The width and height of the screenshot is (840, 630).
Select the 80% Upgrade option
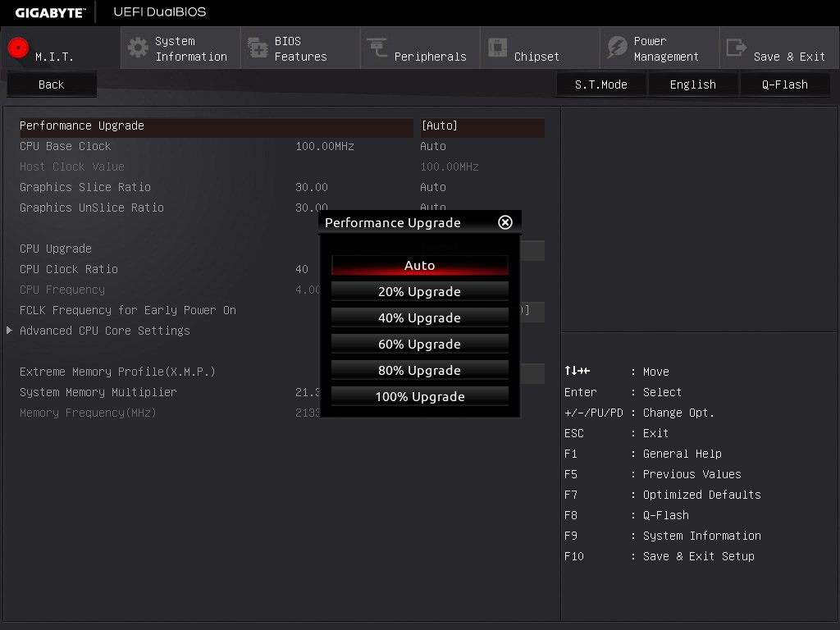[419, 370]
